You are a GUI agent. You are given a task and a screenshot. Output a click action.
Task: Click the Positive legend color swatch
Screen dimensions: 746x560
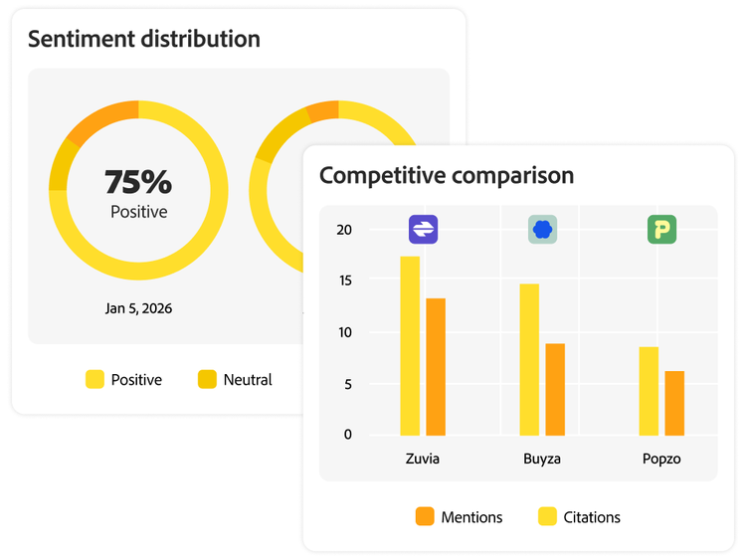point(95,379)
